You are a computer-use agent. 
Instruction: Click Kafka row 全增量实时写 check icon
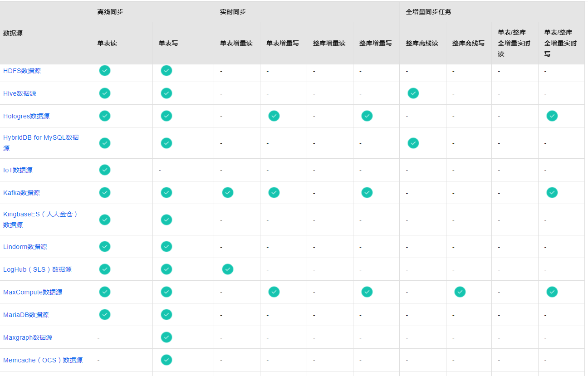(x=552, y=192)
